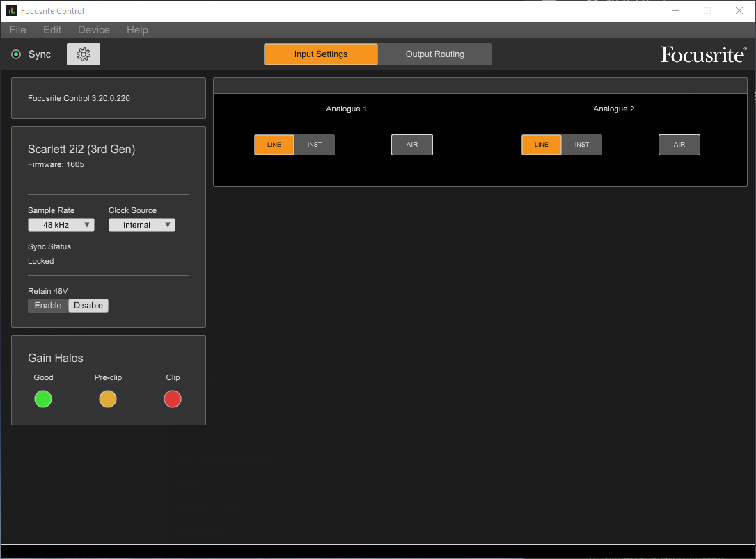
Task: Set Analogue 1 input to INST
Action: click(x=315, y=145)
